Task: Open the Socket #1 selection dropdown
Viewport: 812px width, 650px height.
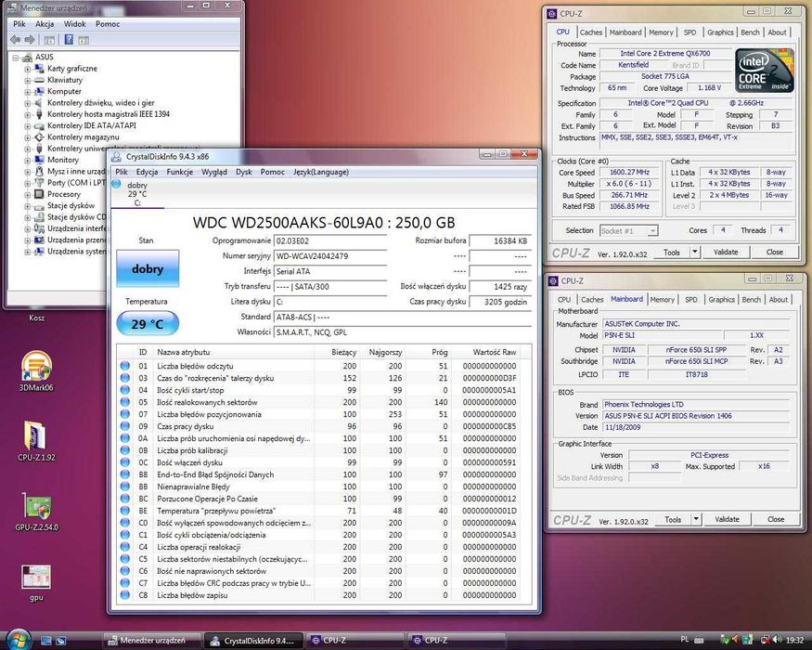Action: (x=628, y=230)
